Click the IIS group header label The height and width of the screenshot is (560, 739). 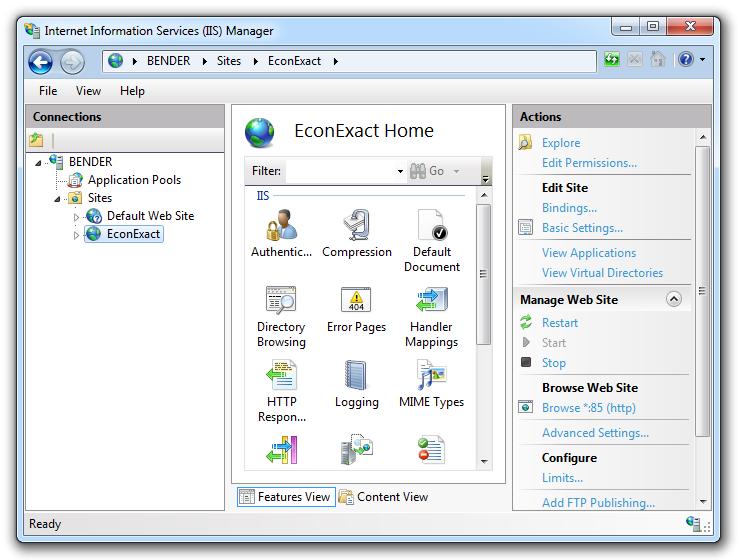[x=263, y=196]
